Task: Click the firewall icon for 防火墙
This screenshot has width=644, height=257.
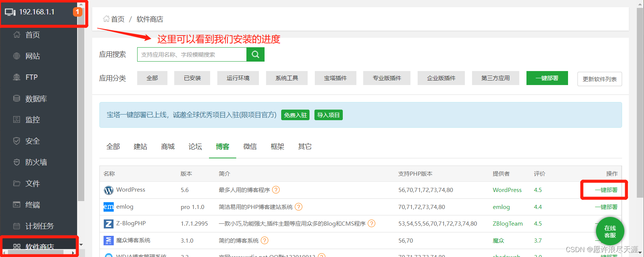Action: click(17, 162)
